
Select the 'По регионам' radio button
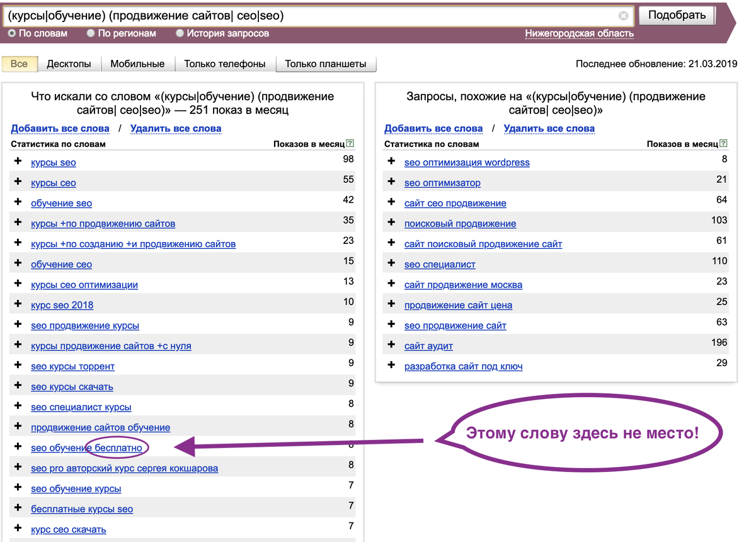pos(91,33)
